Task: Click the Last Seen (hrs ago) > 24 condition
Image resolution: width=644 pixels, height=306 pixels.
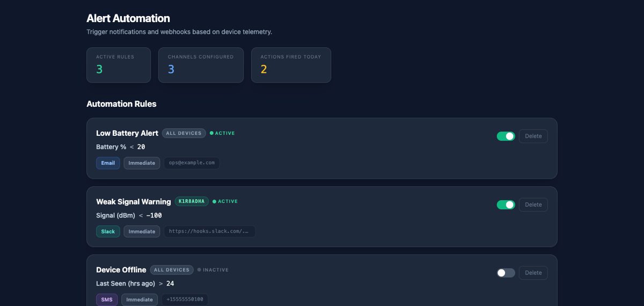Action: point(135,283)
